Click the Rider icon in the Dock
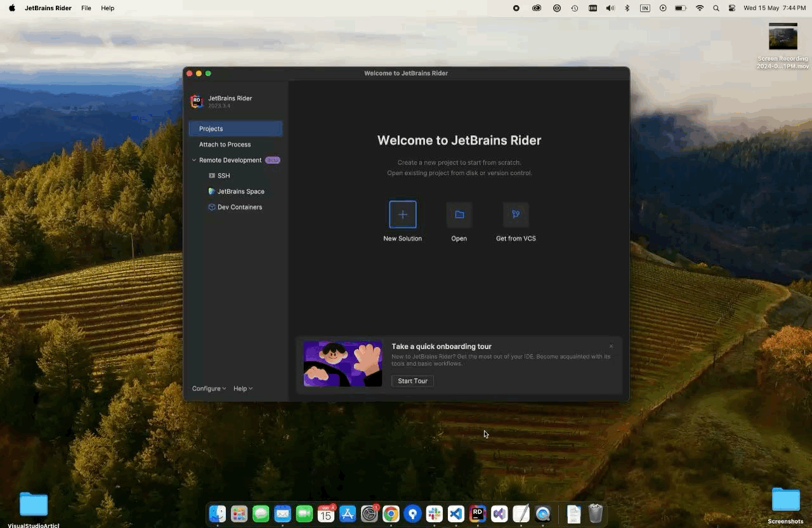The height and width of the screenshot is (528, 812). click(x=478, y=513)
